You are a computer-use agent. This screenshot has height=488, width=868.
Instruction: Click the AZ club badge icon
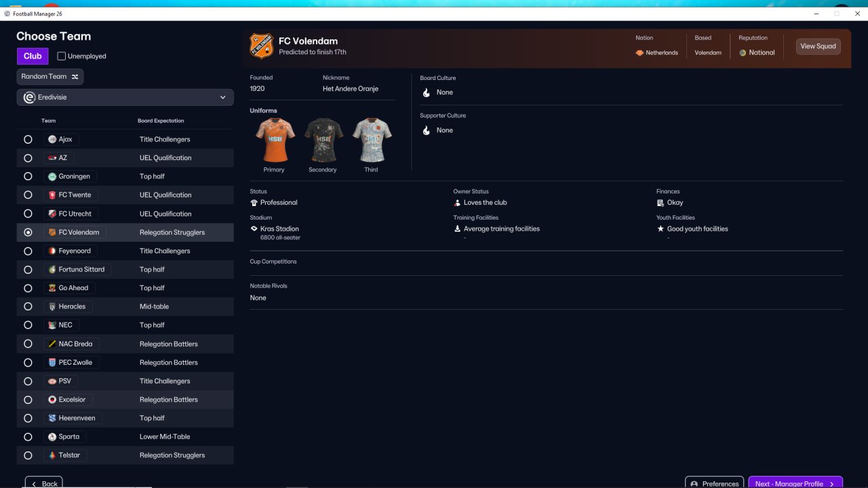pyautogui.click(x=52, y=158)
